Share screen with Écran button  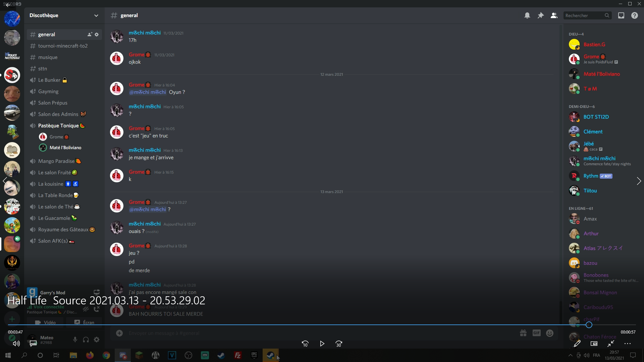[84, 322]
